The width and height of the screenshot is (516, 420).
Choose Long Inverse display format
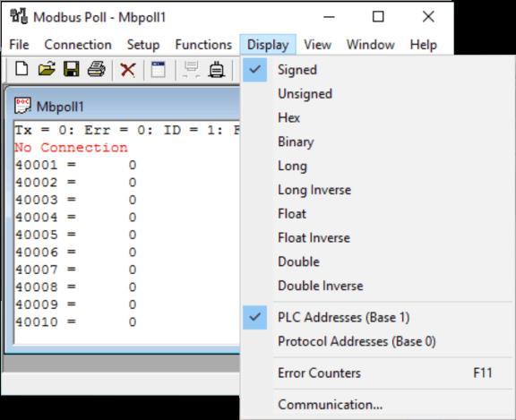pyautogui.click(x=378, y=190)
